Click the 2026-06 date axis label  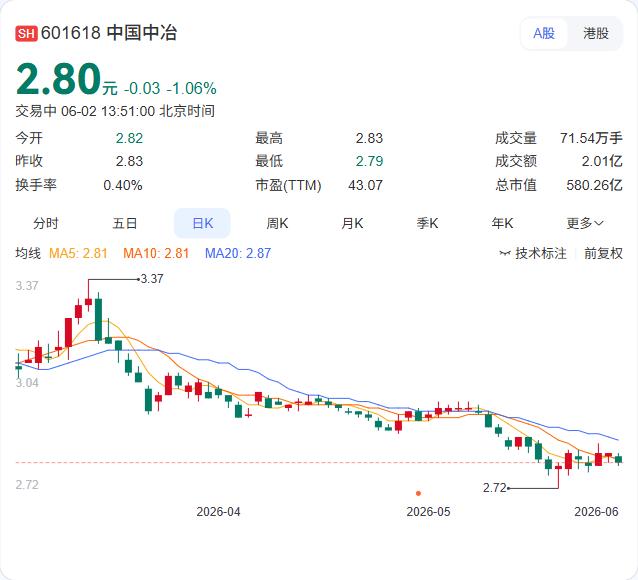596,512
